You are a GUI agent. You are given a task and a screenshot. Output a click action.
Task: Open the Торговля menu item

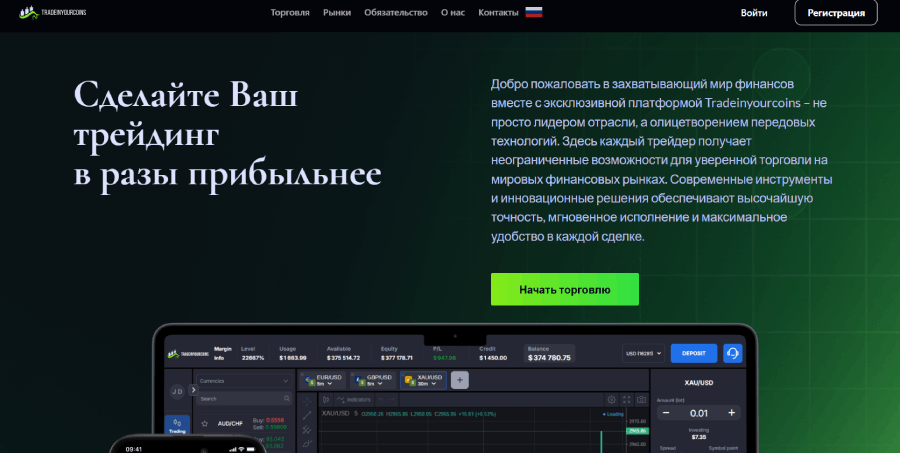290,13
